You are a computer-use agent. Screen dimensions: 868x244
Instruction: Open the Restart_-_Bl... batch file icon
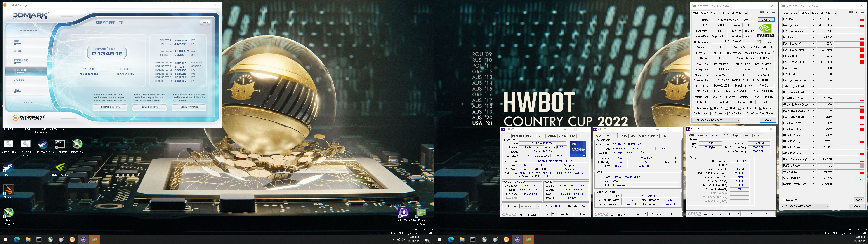[x=8, y=146]
